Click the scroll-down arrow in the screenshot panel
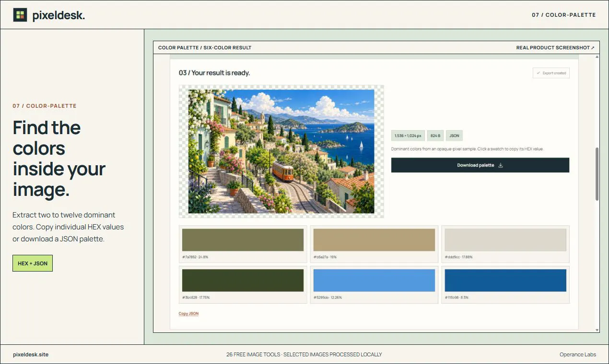This screenshot has height=364, width=609. click(x=597, y=330)
